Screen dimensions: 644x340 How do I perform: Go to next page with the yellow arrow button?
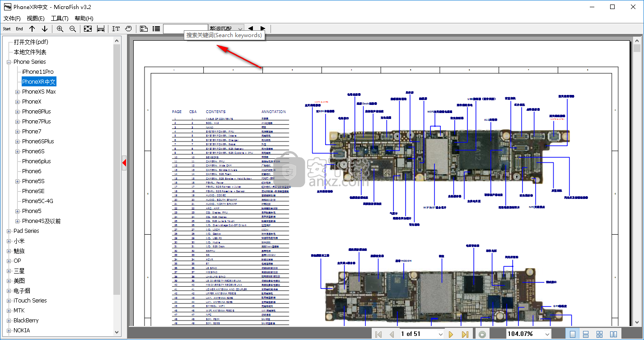pos(450,334)
